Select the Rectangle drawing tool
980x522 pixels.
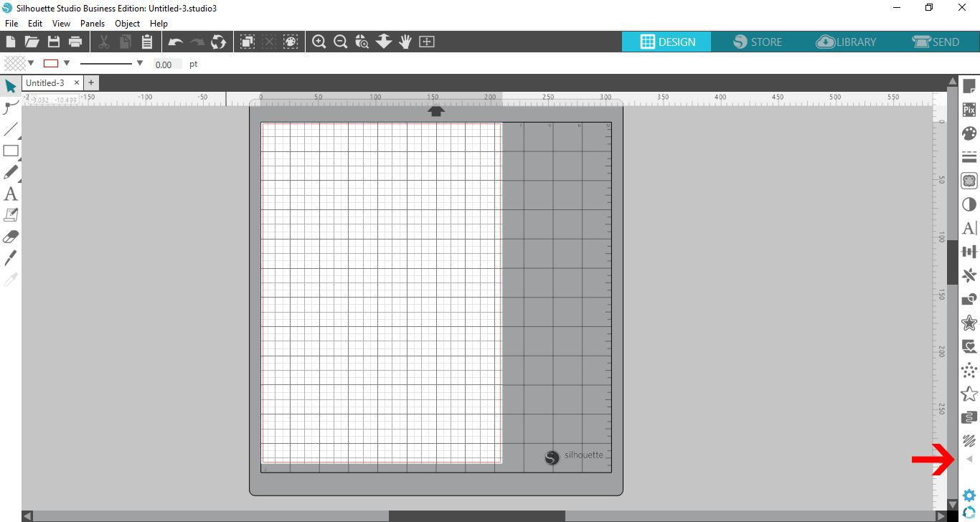tap(11, 151)
